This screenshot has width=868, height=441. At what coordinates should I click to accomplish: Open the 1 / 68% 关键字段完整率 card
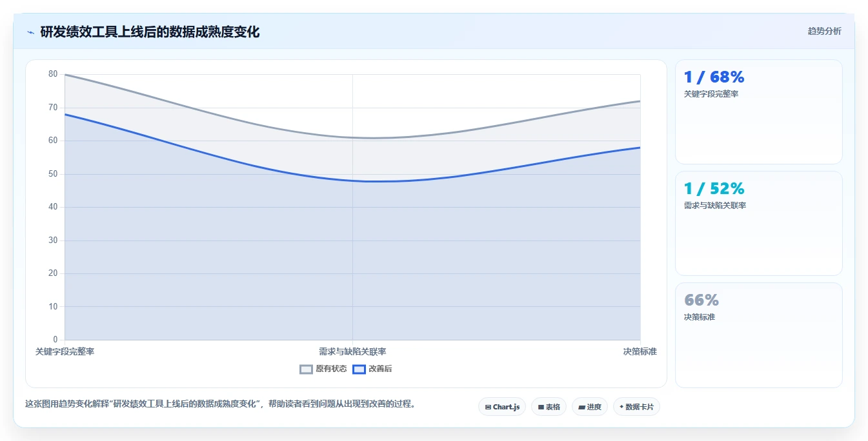[759, 112]
